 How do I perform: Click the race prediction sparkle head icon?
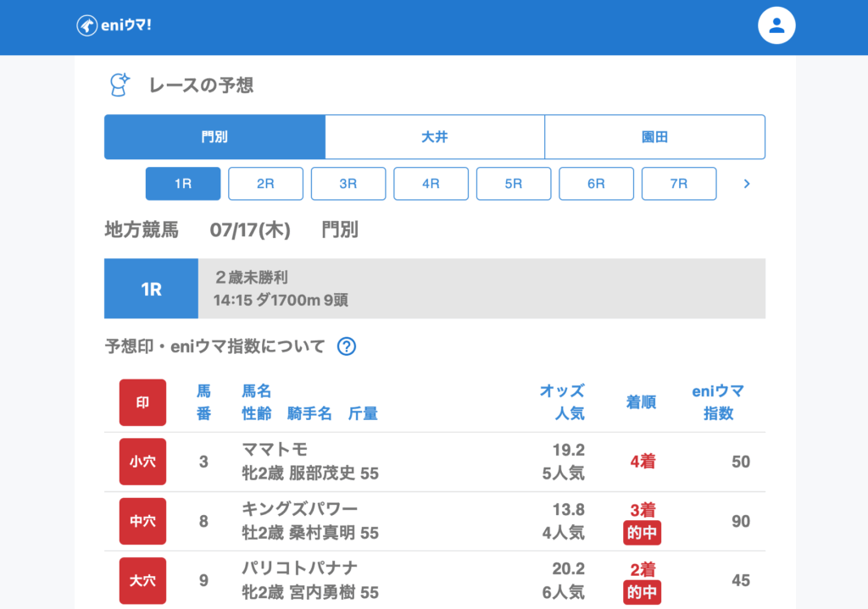click(120, 85)
